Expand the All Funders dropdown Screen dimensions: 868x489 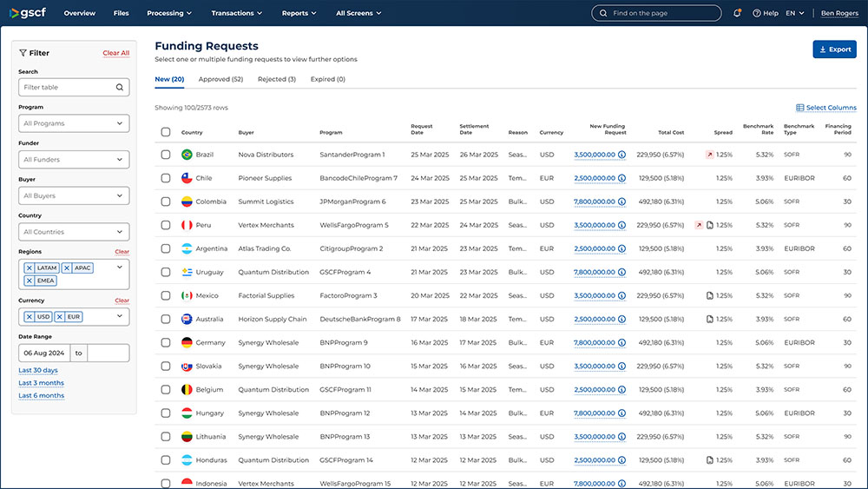(74, 160)
